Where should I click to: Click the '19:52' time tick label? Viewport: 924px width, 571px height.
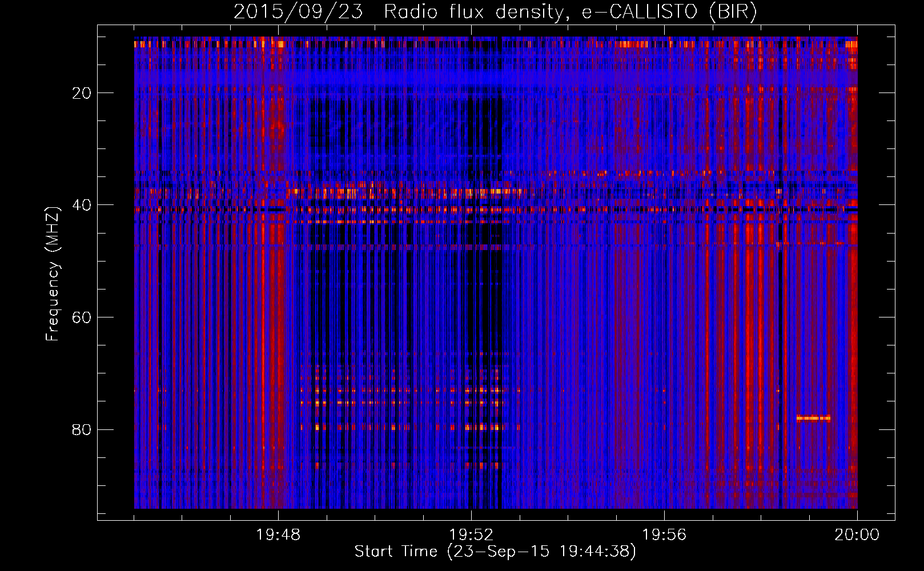tap(472, 535)
